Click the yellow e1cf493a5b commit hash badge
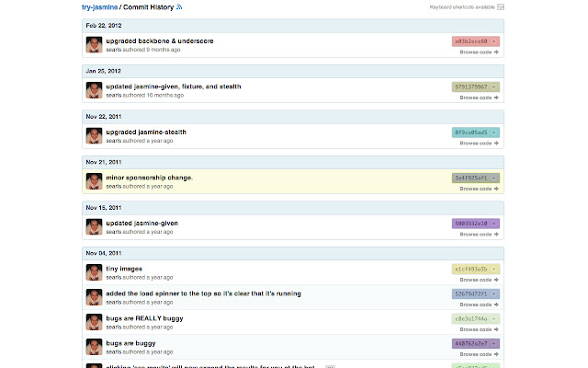The image size is (588, 368). tap(471, 270)
